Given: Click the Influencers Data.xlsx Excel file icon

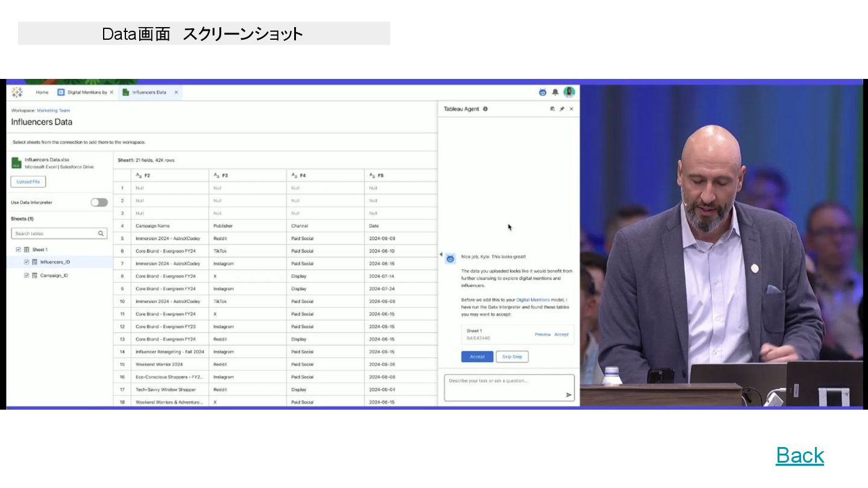Looking at the screenshot, I should click(16, 163).
